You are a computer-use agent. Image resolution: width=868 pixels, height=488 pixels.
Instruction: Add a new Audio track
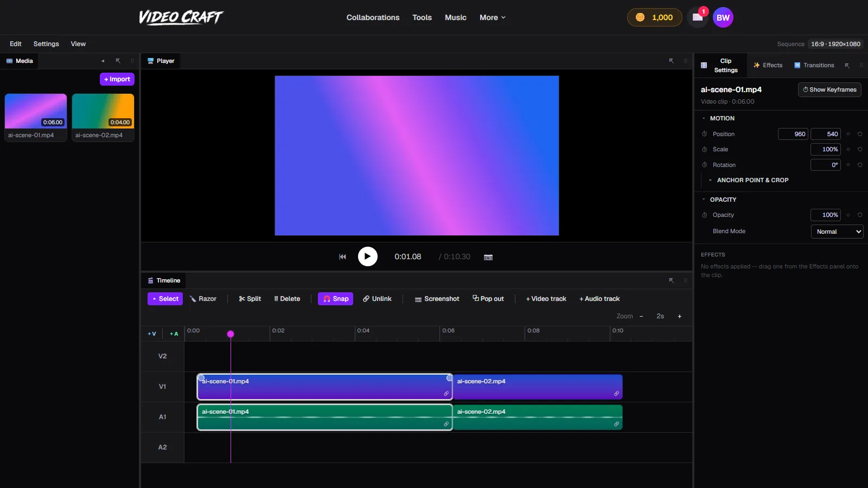pyautogui.click(x=599, y=299)
